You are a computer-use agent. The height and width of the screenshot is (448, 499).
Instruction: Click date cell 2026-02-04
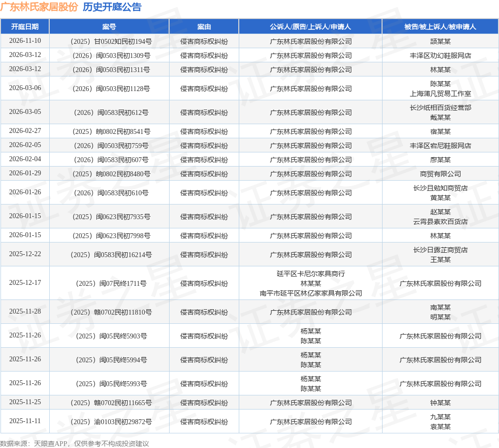(25, 159)
